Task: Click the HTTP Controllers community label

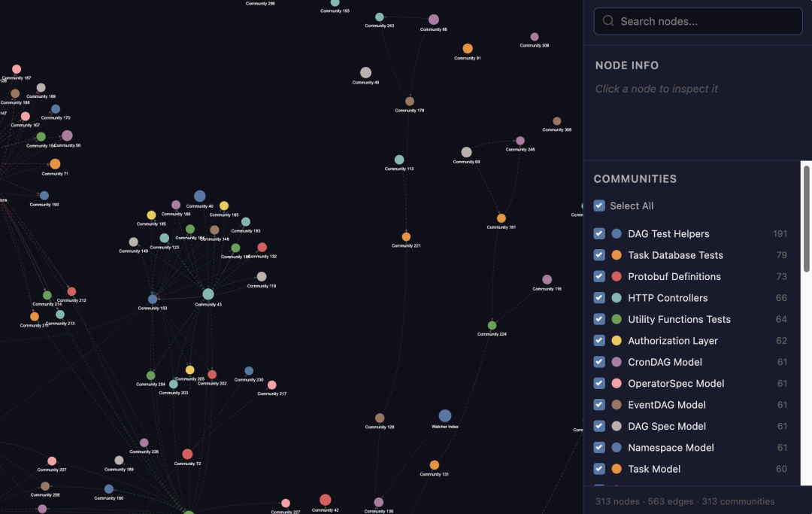Action: [x=668, y=298]
